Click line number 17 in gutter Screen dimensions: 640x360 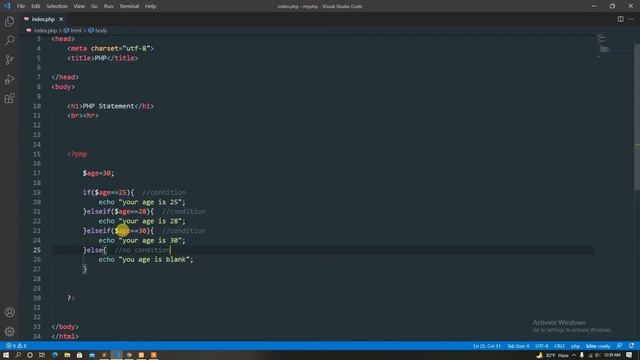tap(37, 173)
